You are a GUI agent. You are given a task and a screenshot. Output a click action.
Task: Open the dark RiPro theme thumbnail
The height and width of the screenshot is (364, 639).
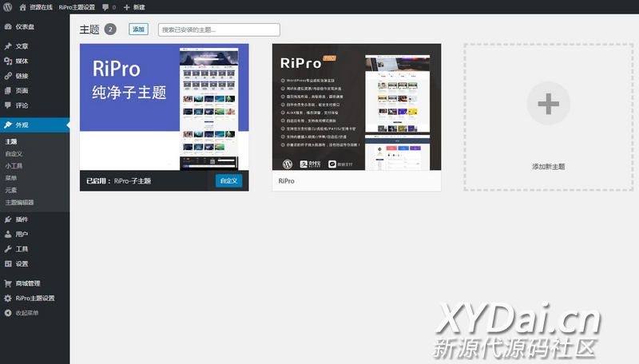pos(356,107)
